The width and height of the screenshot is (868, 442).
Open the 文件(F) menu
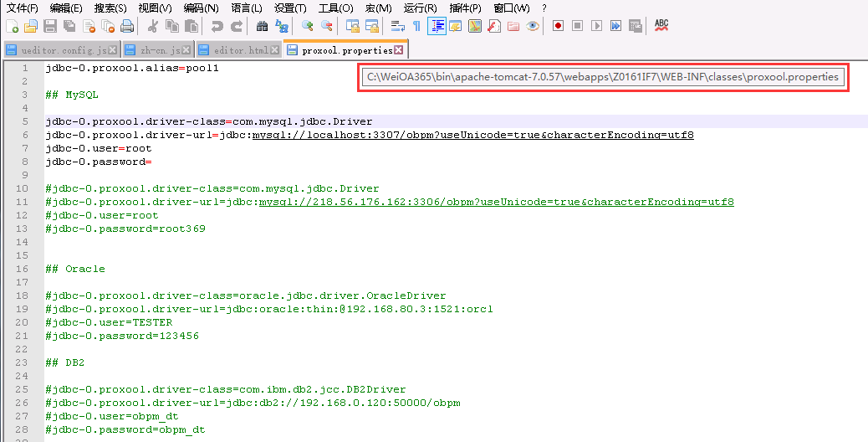click(23, 8)
